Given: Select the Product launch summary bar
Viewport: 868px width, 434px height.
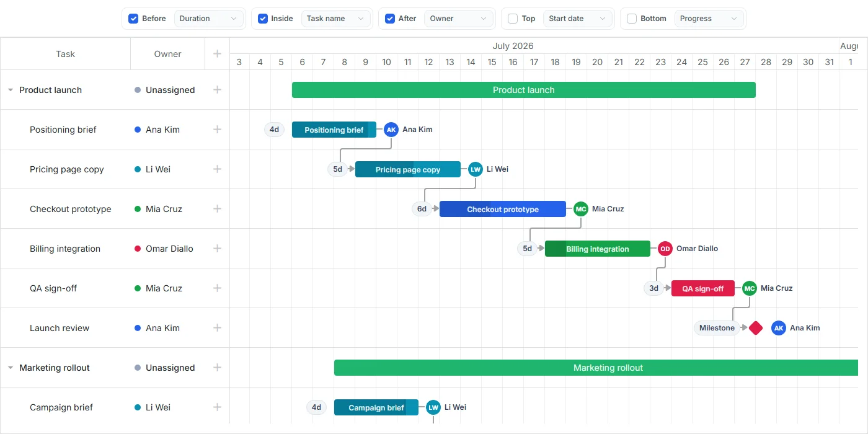Looking at the screenshot, I should (524, 90).
